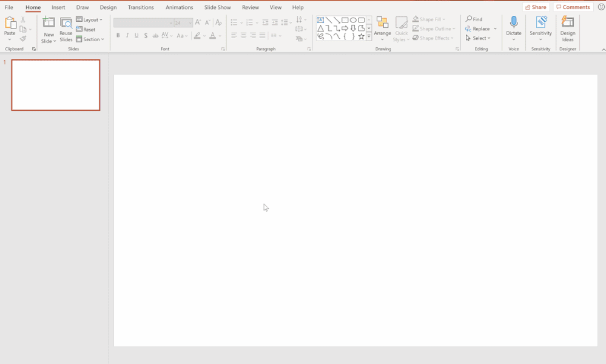Image resolution: width=606 pixels, height=364 pixels.
Task: Add a New Slide
Action: [49, 30]
